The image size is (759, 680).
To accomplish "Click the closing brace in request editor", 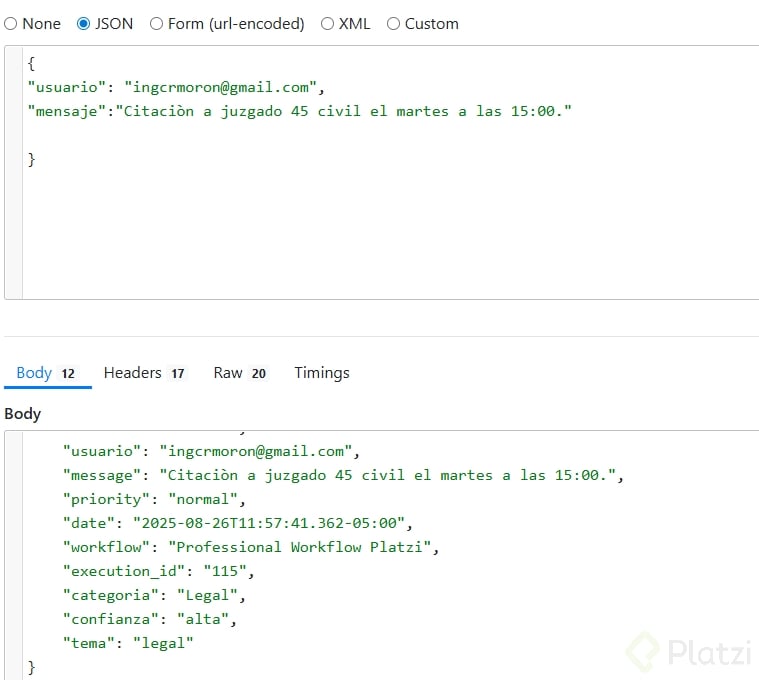I will pos(32,159).
